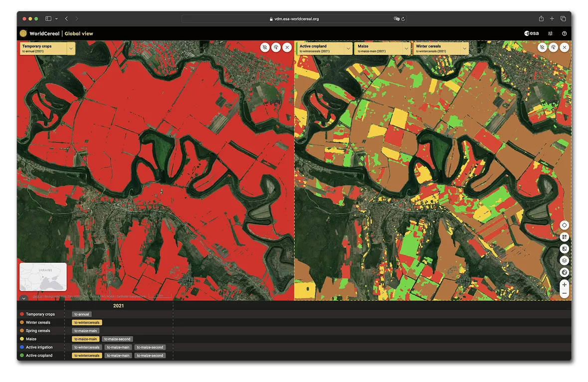Toggle tc-wintercereals in Active irrigation row
The image size is (588, 382).
(x=87, y=347)
